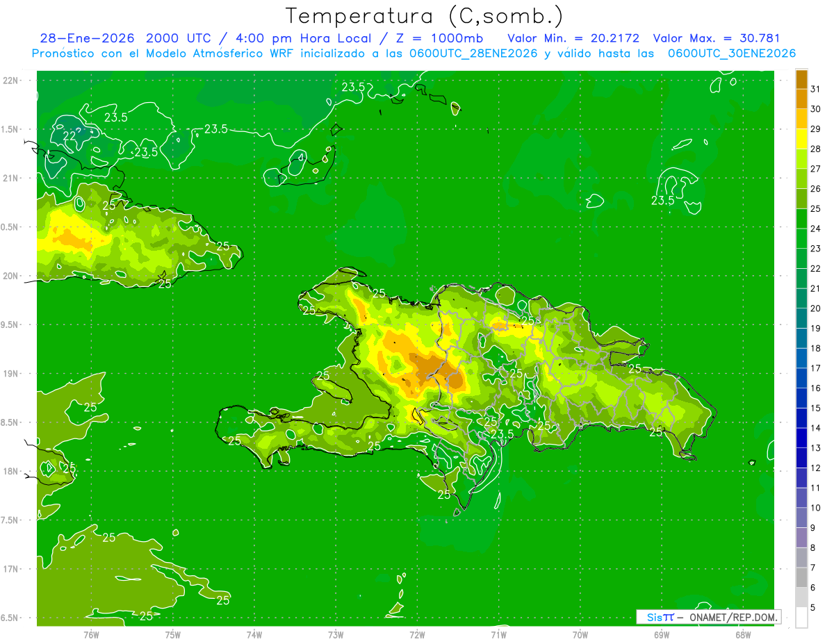Click the '69W' longitude axis label
The height and width of the screenshot is (644, 834).
click(x=662, y=634)
